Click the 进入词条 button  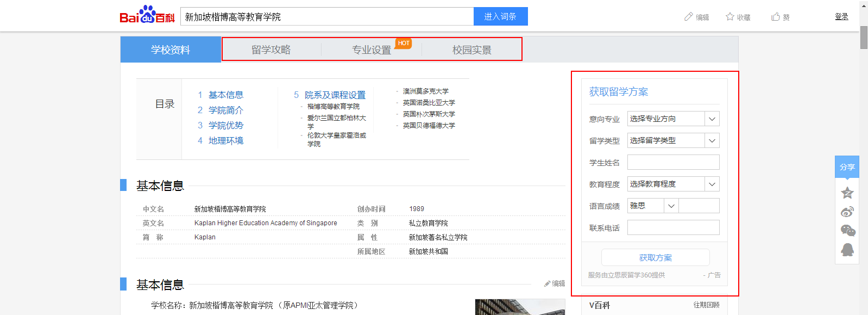click(x=500, y=16)
